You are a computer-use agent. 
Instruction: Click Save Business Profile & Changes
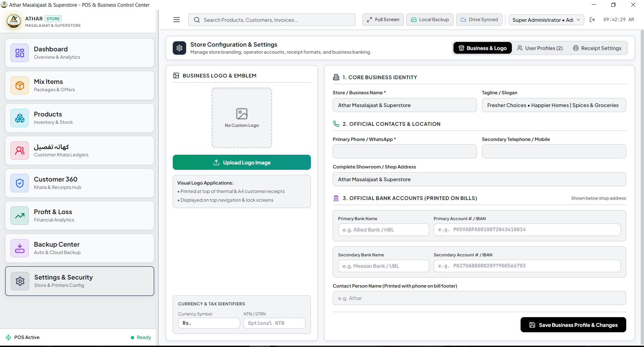[573, 325]
